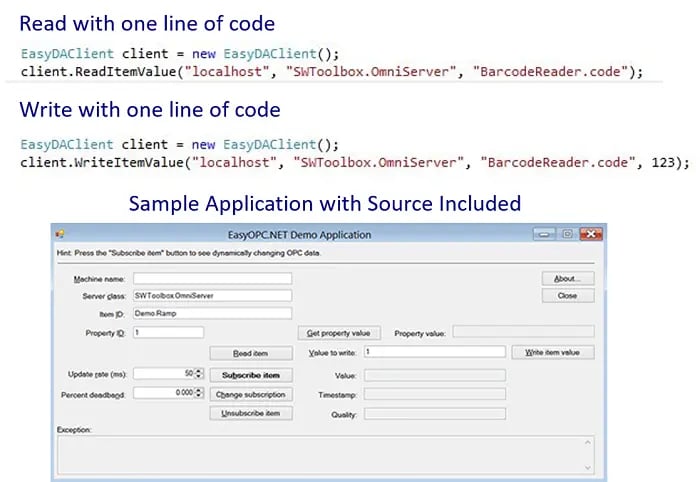Maximize the EasyOPC.NET Demo Application window
The height and width of the screenshot is (482, 700).
point(566,235)
